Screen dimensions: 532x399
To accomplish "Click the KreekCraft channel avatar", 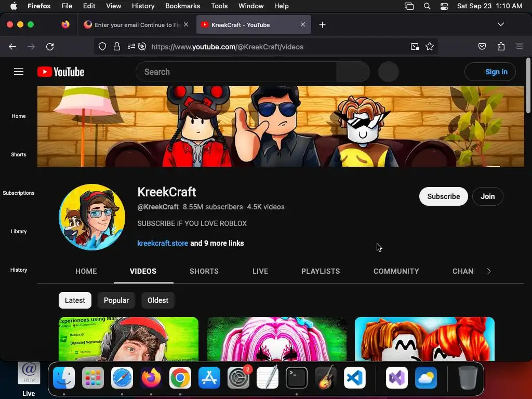I will 92,217.
